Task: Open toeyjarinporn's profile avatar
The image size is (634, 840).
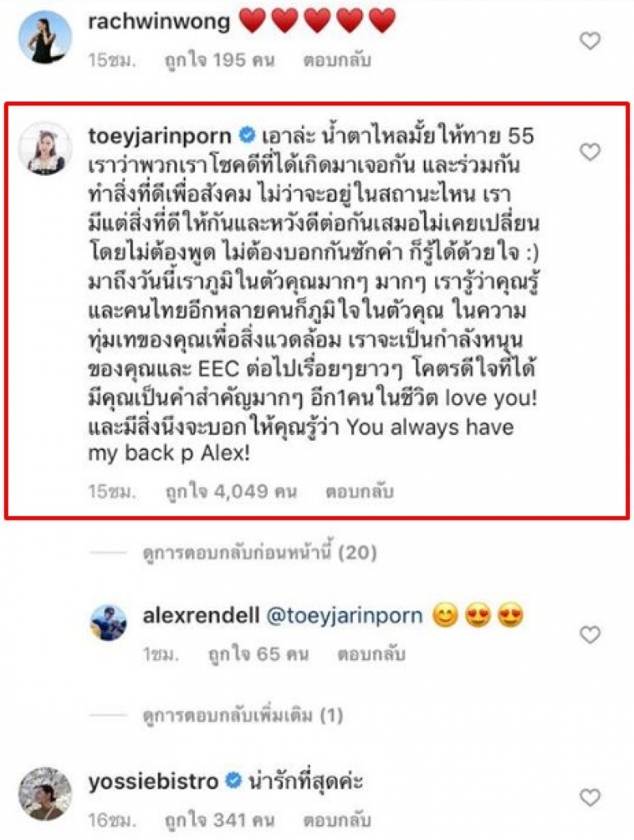Action: (x=45, y=148)
